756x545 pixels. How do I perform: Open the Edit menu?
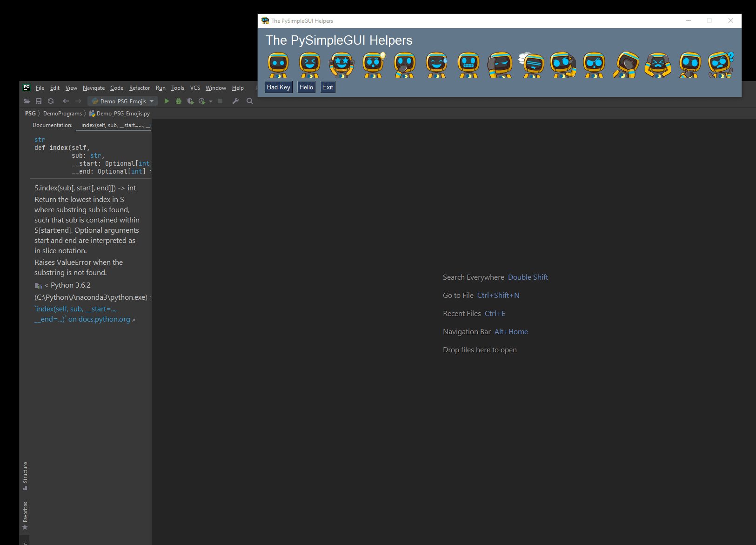pyautogui.click(x=55, y=88)
